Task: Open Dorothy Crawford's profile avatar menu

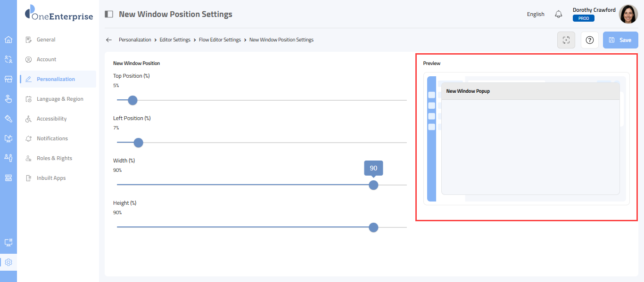Action: 628,14
